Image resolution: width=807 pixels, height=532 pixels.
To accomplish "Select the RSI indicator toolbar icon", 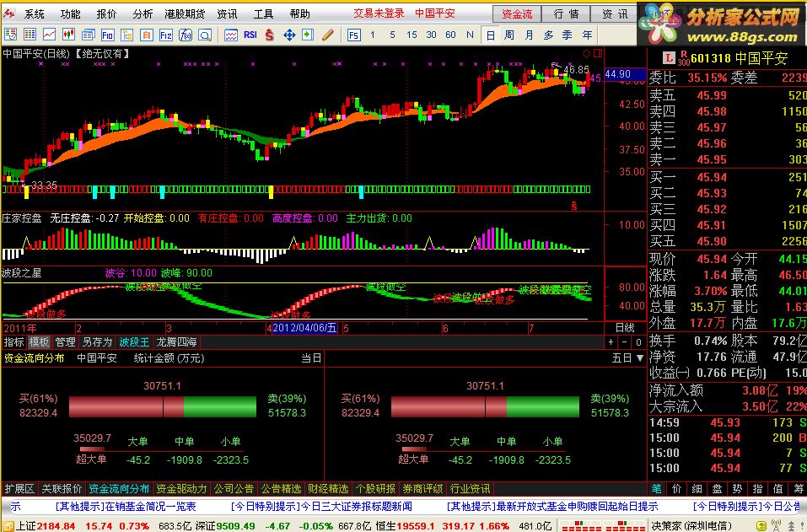I will (250, 35).
